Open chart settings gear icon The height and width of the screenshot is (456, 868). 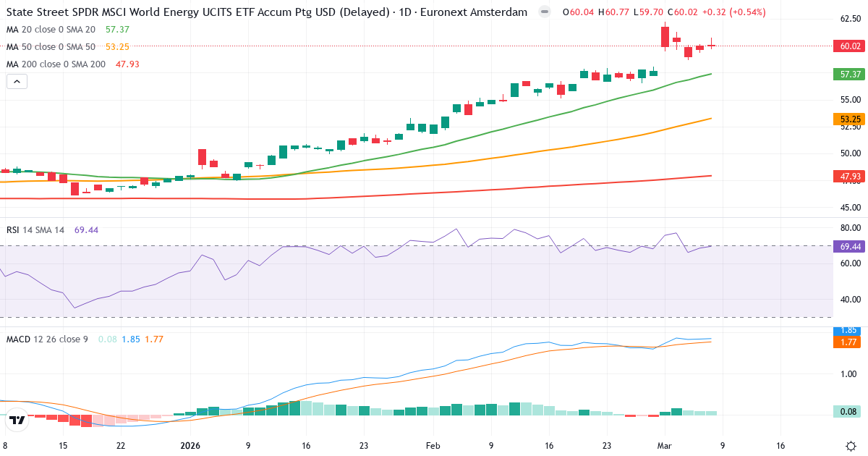click(x=851, y=446)
